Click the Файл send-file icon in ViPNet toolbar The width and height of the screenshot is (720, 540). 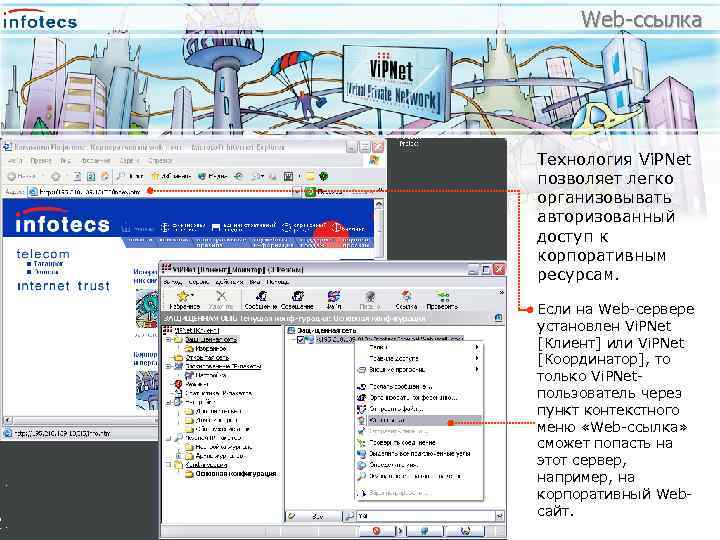[334, 297]
